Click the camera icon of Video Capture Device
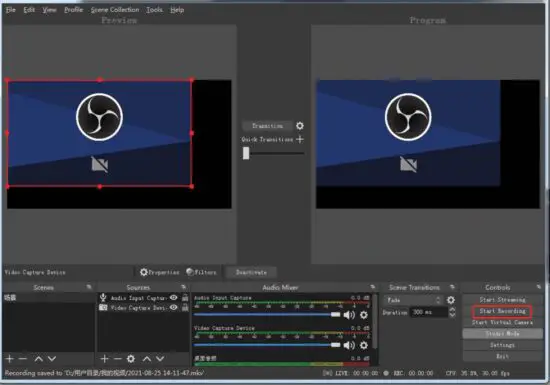This screenshot has width=550, height=385. click(103, 308)
